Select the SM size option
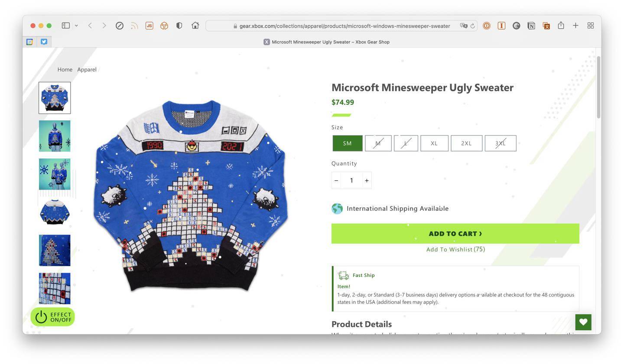This screenshot has width=624, height=364. click(347, 143)
